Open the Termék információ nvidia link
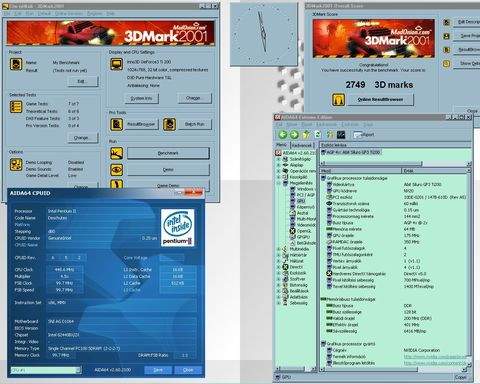480x384 pixels. [x=435, y=357]
